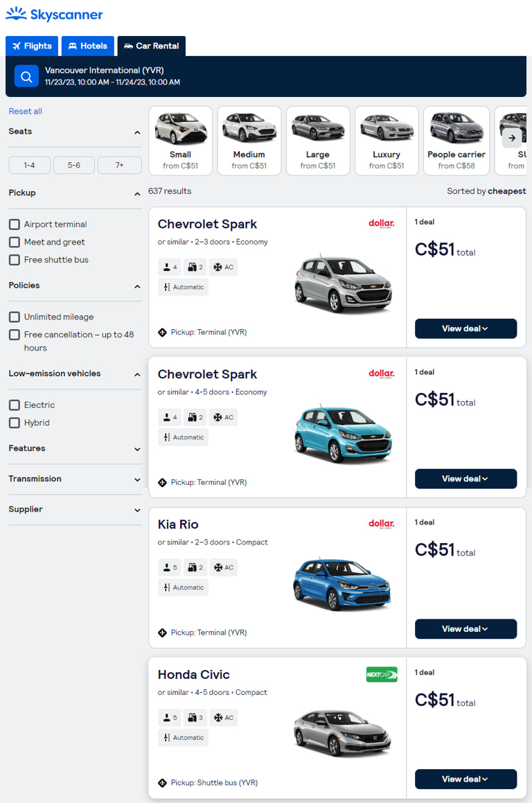Click the luggage icon showing 2 on Kia Rio card
This screenshot has width=532, height=803.
[x=195, y=567]
